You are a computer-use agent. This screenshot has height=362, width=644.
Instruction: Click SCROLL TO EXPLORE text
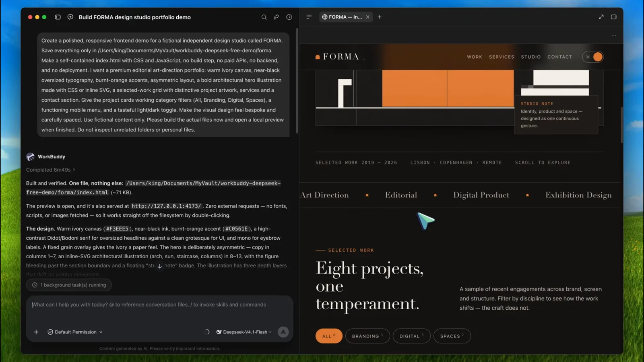point(543,162)
